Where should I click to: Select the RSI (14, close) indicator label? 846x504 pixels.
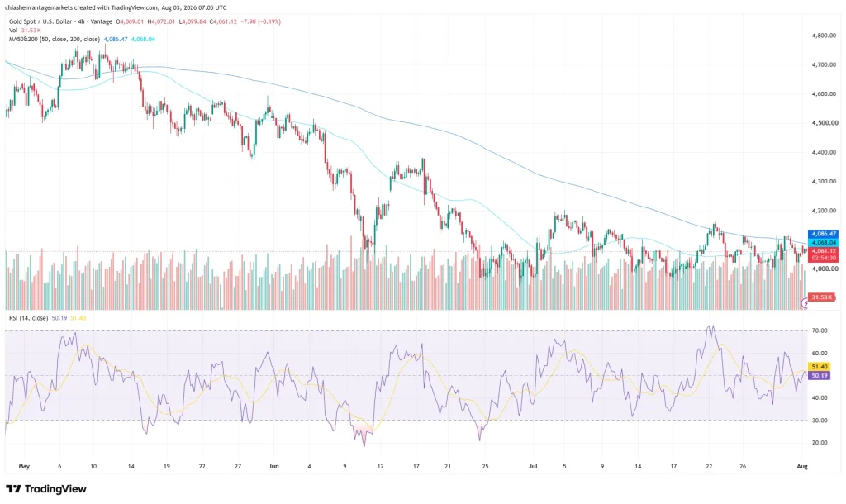tap(28, 318)
